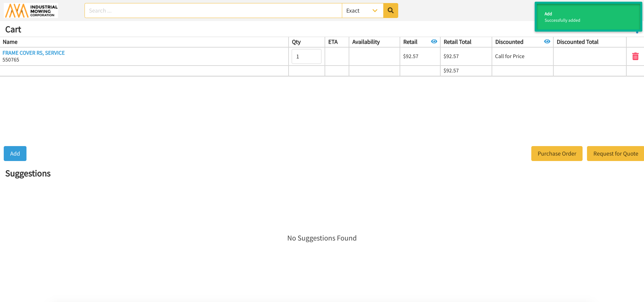Focus the Search text field

tap(213, 11)
